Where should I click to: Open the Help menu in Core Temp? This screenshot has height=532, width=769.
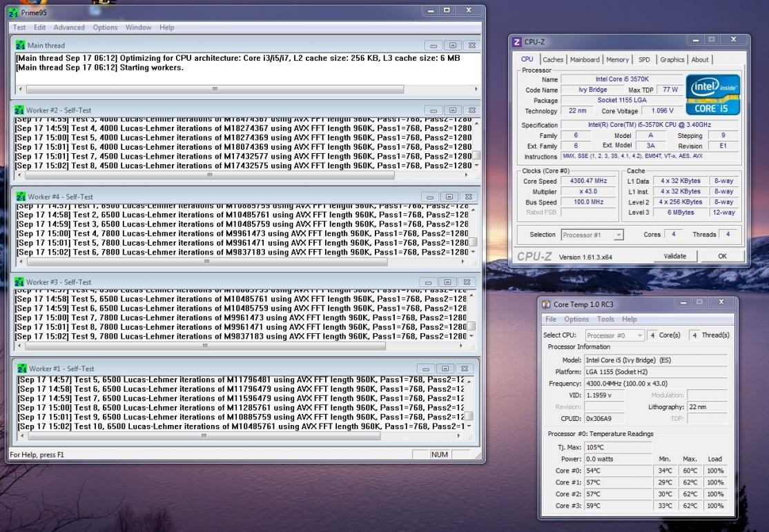tap(630, 319)
